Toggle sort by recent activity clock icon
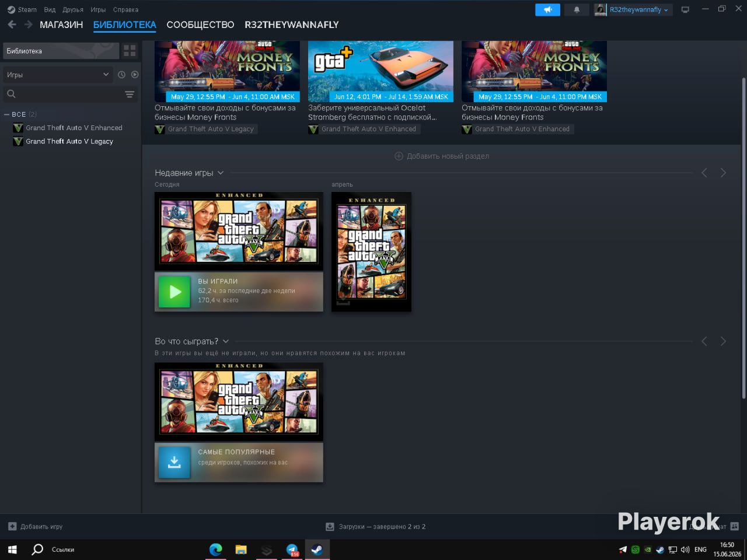The width and height of the screenshot is (747, 560). 121,75
